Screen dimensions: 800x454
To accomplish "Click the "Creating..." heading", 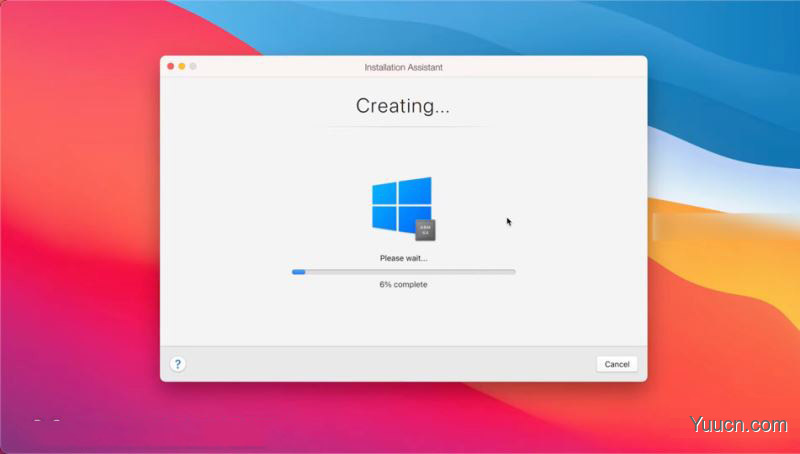I will (x=403, y=106).
